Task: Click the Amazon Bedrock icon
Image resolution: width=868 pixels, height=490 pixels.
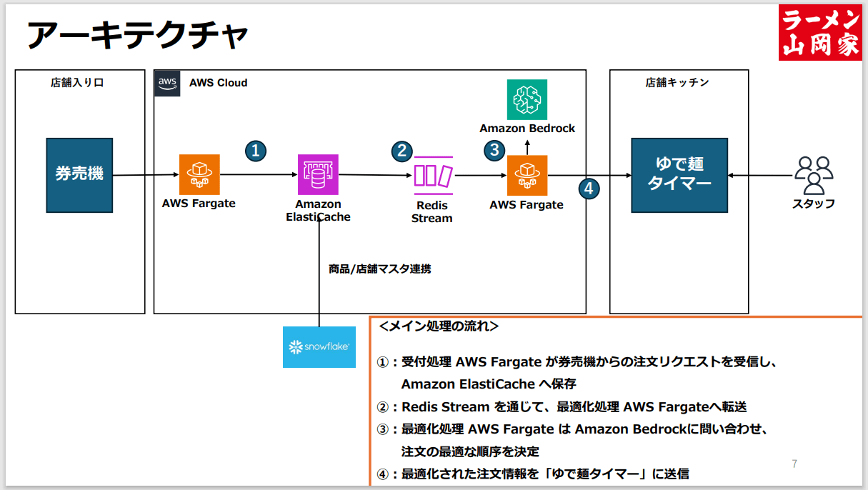Action: (527, 99)
